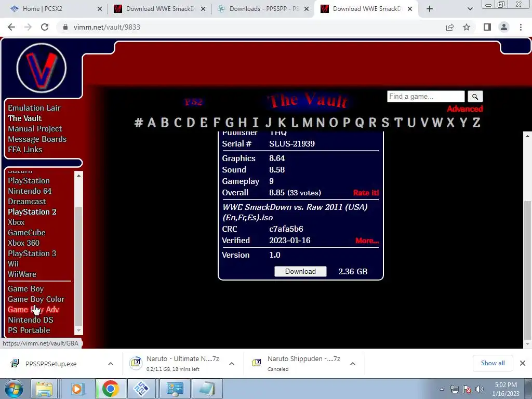Click the magnifier search button beside Find a game
This screenshot has height=399, width=532.
(x=475, y=97)
